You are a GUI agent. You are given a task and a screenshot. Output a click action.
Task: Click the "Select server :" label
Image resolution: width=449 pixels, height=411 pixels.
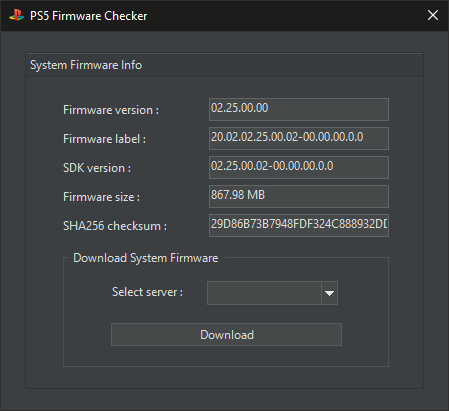click(x=147, y=292)
